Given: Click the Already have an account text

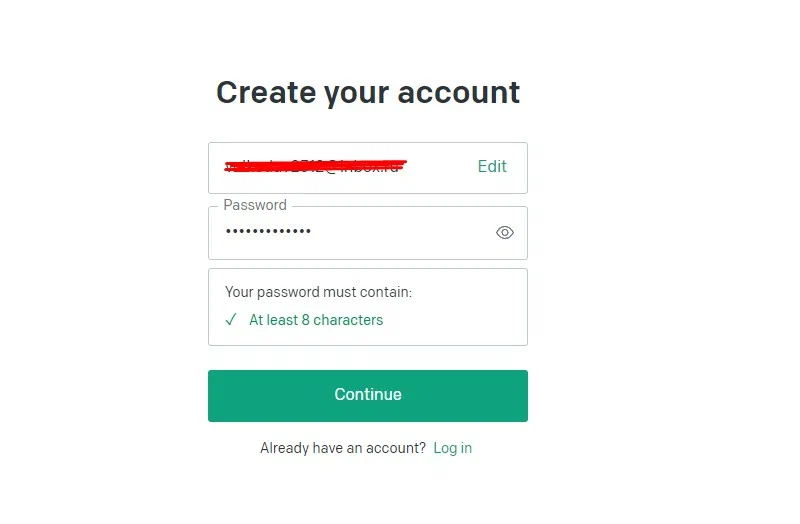Looking at the screenshot, I should 343,448.
